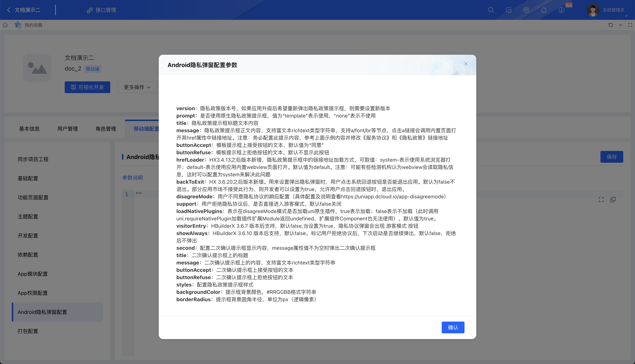This screenshot has height=364, width=635.
Task: Click the globe language icon
Action: (526, 10)
